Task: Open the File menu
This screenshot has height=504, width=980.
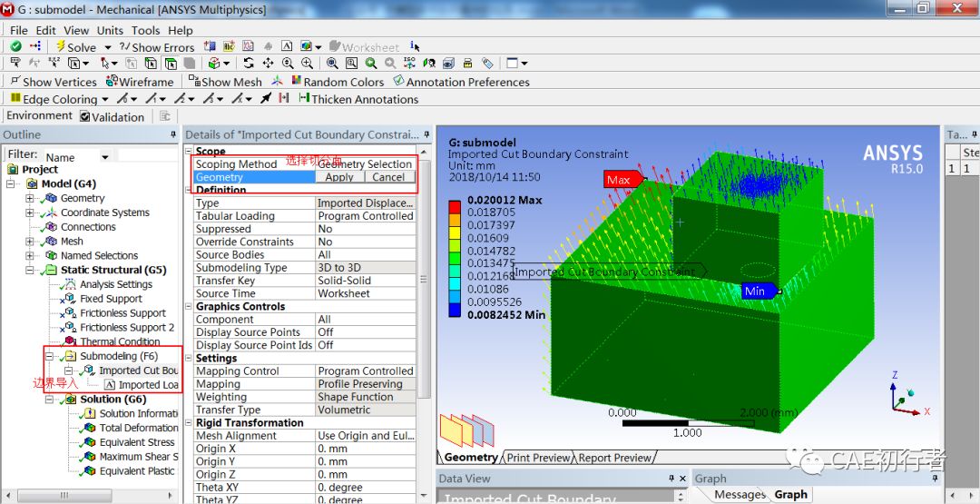Action: click(x=19, y=30)
